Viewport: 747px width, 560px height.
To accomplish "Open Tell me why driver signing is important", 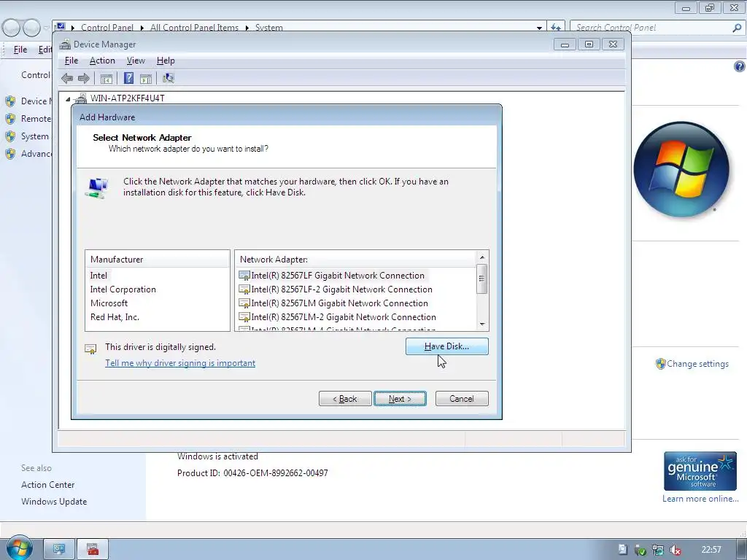I will pos(180,363).
